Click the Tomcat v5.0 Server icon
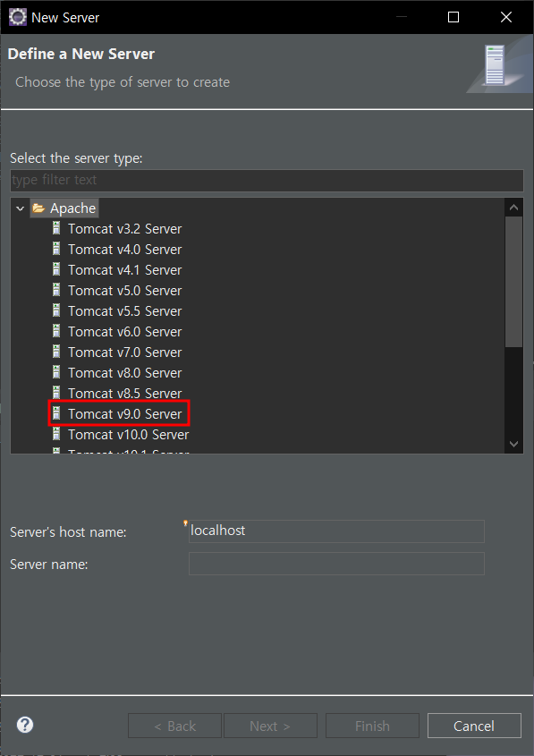Screen dimensions: 534x756 click(56, 290)
